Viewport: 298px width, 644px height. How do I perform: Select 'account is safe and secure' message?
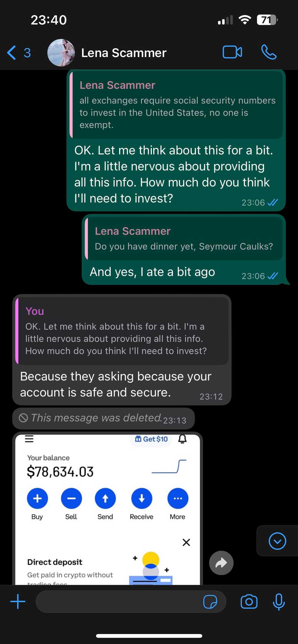pos(115,385)
